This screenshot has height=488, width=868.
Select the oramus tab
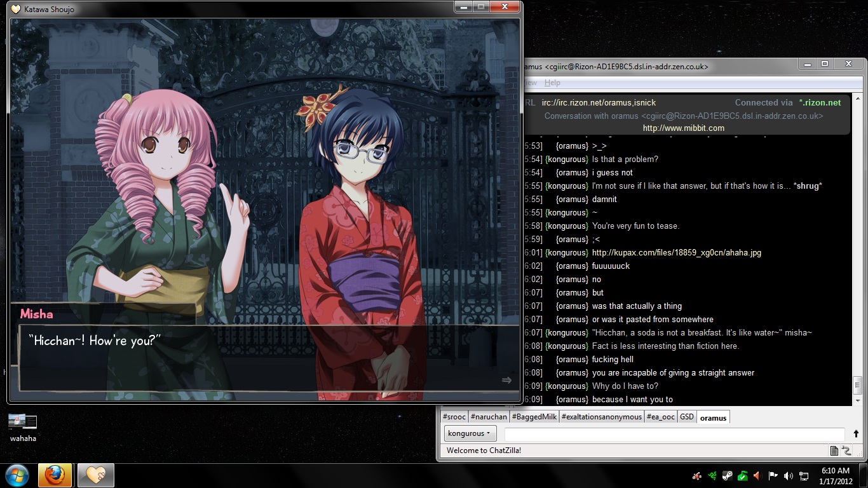pyautogui.click(x=713, y=417)
